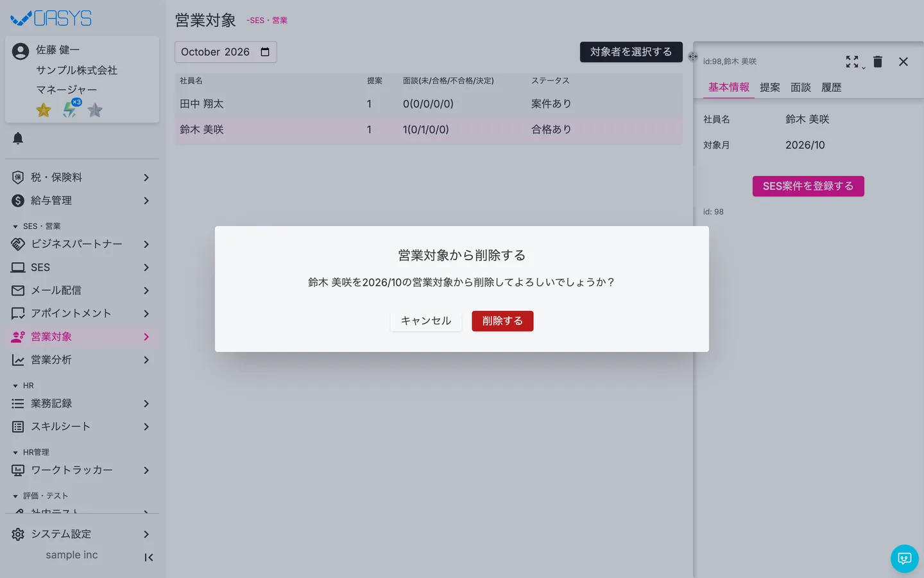The image size is (924, 578).
Task: Click SES案件を登録する button
Action: pos(809,186)
